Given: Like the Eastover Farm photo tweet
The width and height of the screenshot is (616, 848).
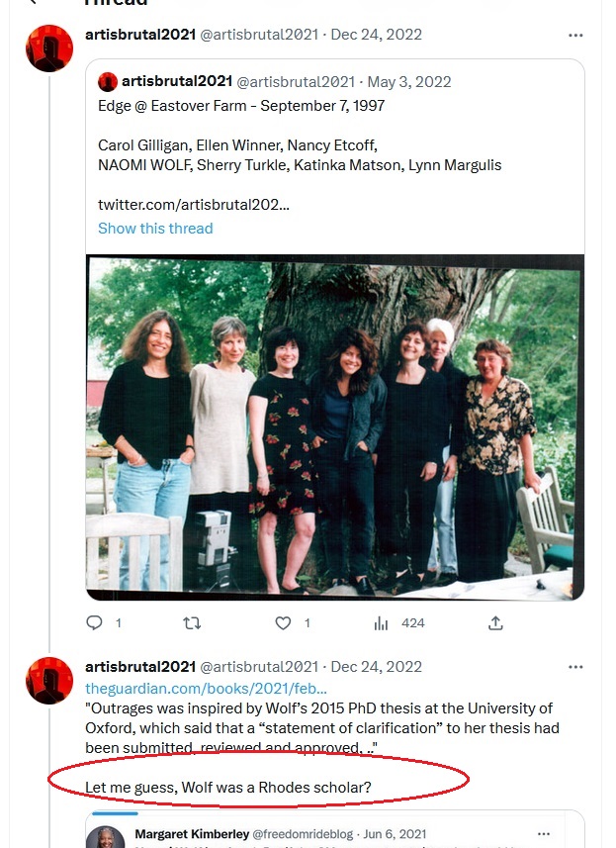Looking at the screenshot, I should (x=284, y=623).
